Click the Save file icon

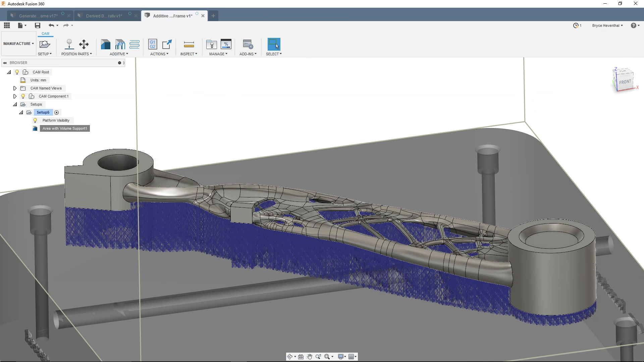coord(38,25)
